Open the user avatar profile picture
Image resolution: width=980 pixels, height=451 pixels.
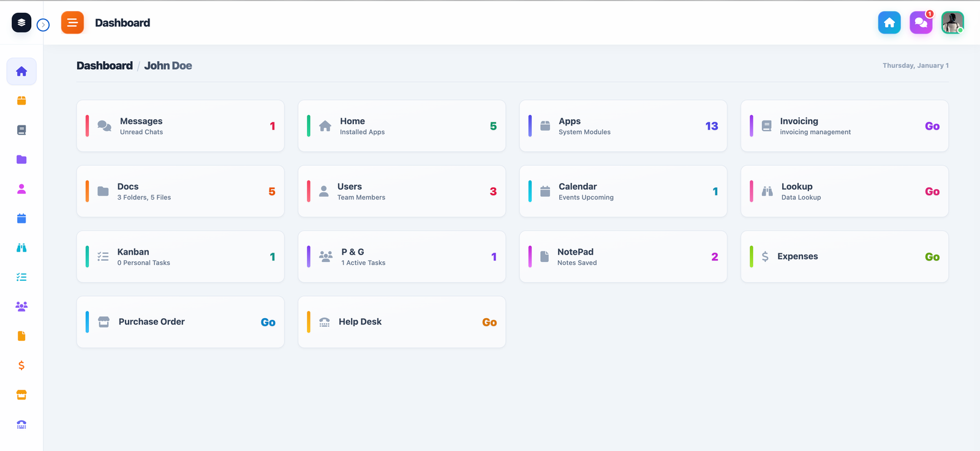[952, 23]
